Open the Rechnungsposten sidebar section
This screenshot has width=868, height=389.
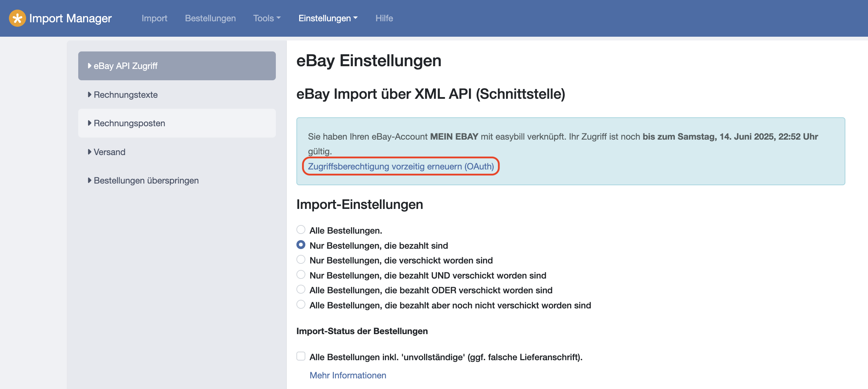[129, 123]
